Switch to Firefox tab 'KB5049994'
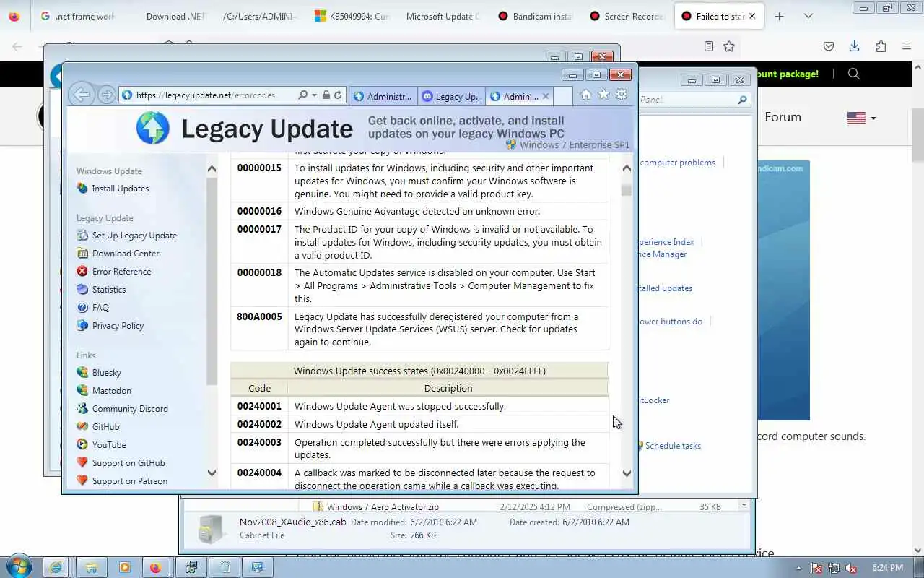This screenshot has width=924, height=578. 352,16
